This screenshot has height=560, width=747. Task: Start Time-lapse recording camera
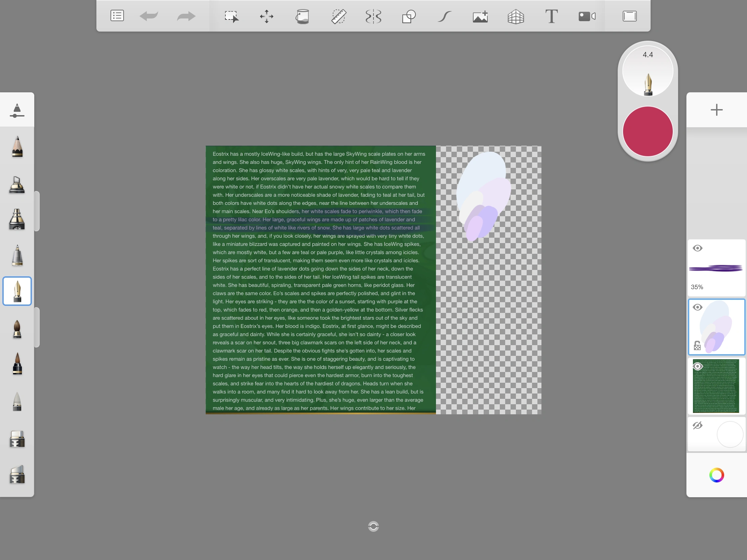[x=586, y=16]
